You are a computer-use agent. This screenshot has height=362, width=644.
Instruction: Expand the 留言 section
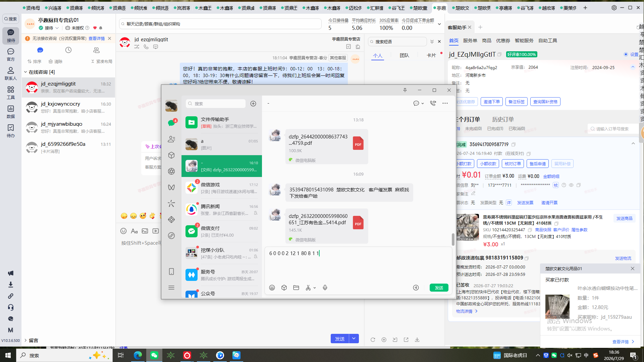pyautogui.click(x=25, y=341)
